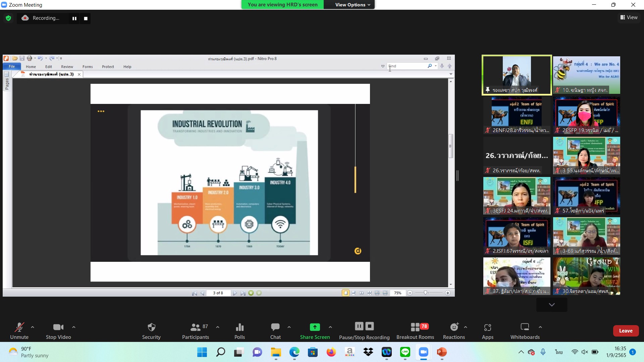This screenshot has height=362, width=644.
Task: Click the red Leave button
Action: [626, 331]
